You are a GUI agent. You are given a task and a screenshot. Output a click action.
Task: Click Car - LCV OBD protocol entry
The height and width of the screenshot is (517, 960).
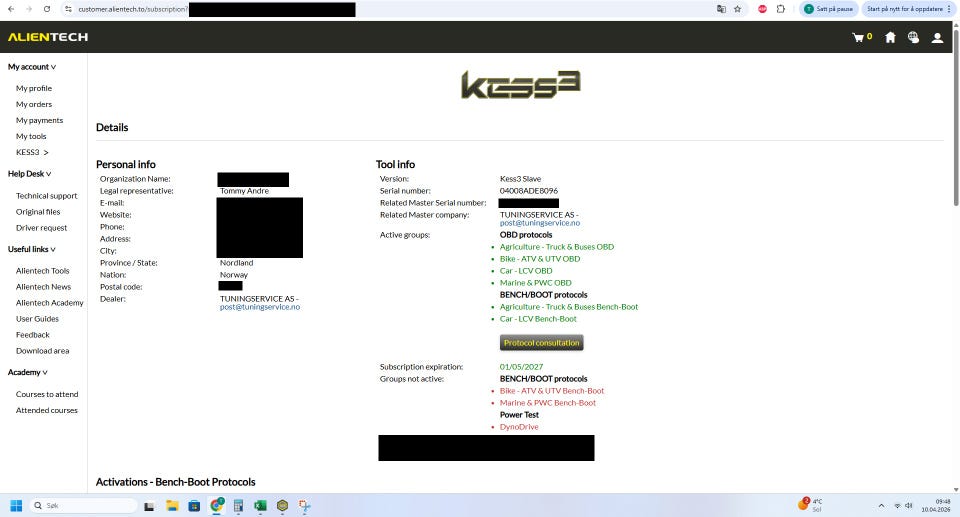pos(526,271)
